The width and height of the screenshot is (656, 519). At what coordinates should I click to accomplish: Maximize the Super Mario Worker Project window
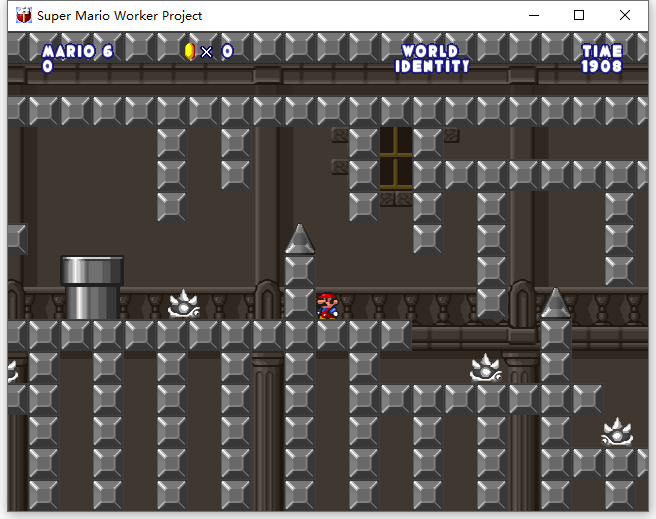(579, 15)
